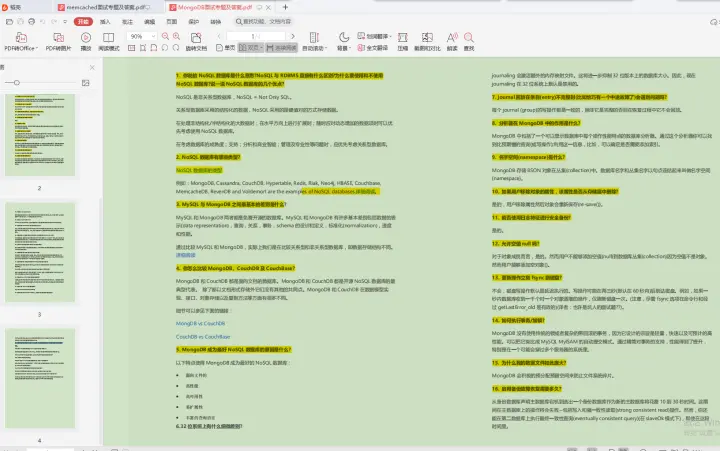Rotate clockwise icon below zoom controls
Image resolution: width=720 pixels, height=451 pixels.
(x=176, y=48)
